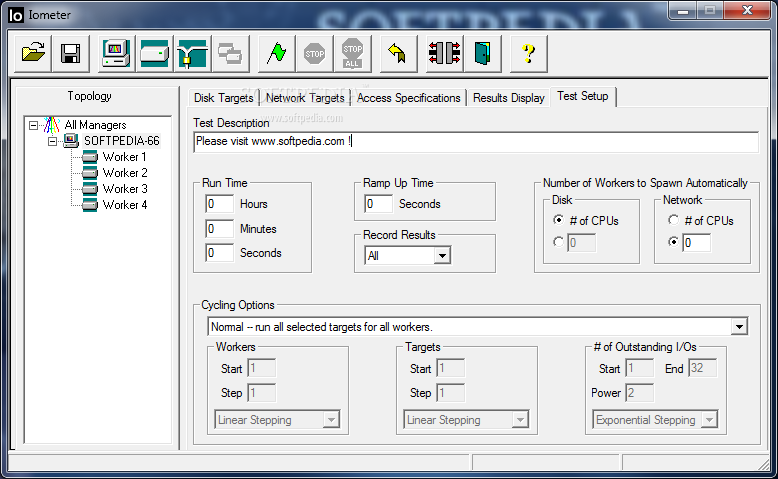Click Worker 4 disk icon
Image resolution: width=778 pixels, height=479 pixels.
tap(90, 205)
